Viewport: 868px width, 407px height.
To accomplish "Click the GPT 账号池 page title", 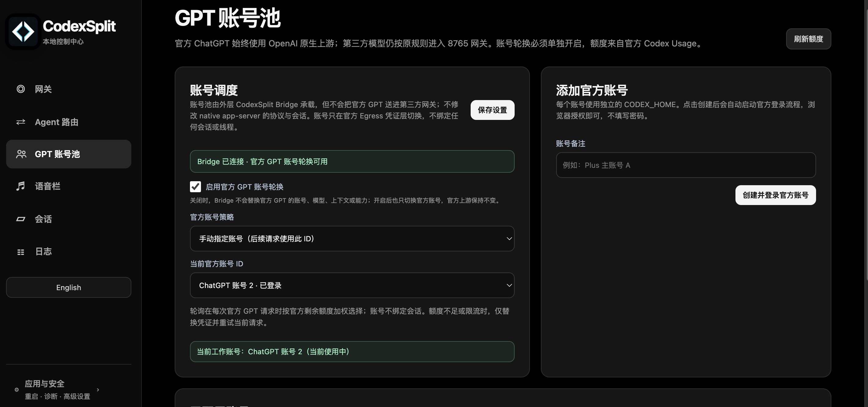I will coord(228,18).
